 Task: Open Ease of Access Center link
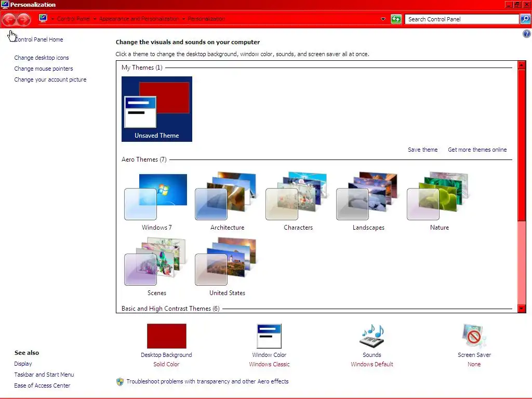(x=42, y=385)
